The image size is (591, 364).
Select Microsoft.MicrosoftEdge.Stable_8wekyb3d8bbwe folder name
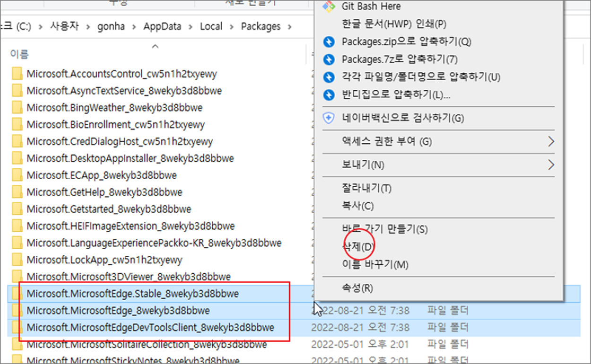[133, 294]
